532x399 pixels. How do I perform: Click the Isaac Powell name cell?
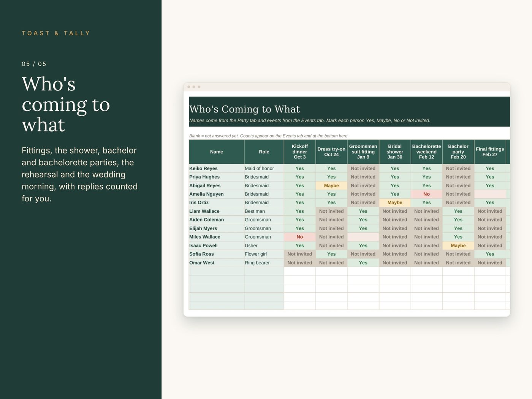[x=217, y=245]
